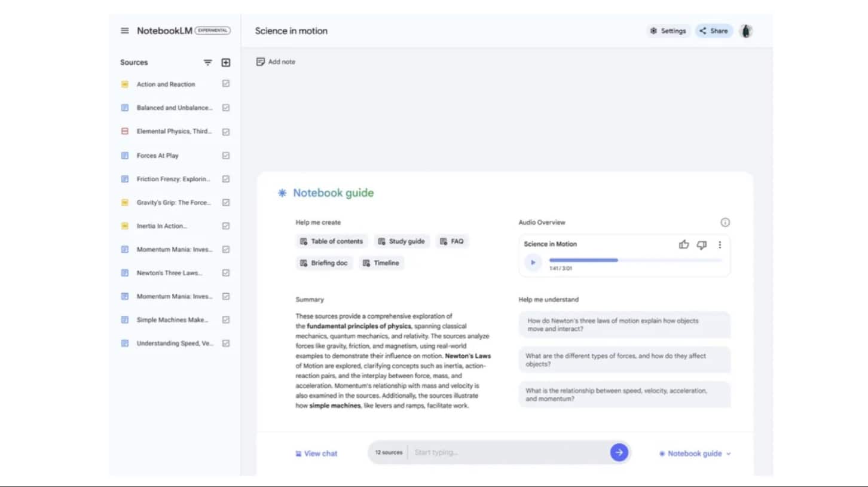Open Settings from the top bar
The image size is (868, 487).
pyautogui.click(x=668, y=31)
